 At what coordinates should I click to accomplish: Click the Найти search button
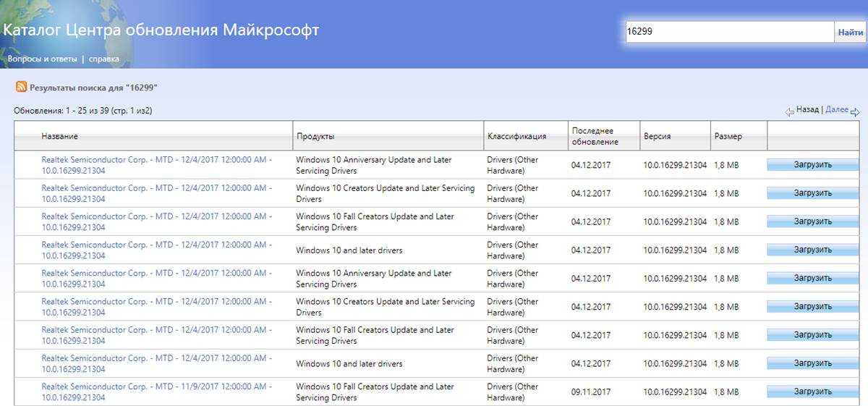pyautogui.click(x=850, y=32)
